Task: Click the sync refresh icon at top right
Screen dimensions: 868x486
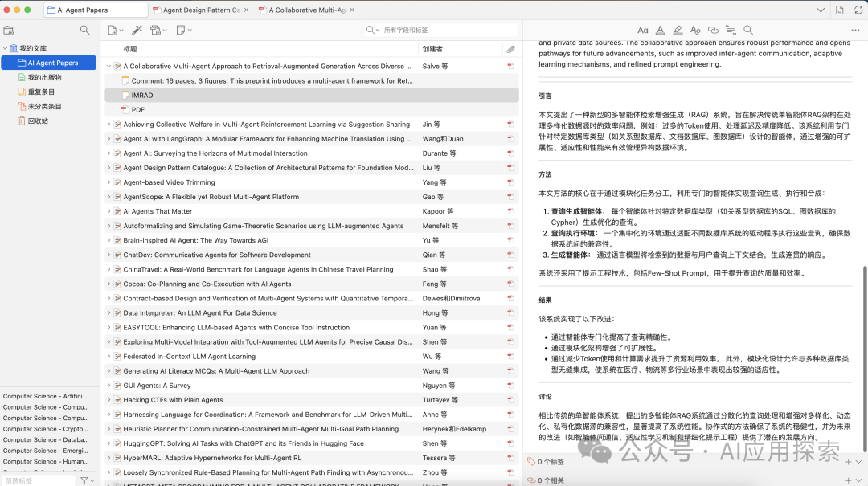Action: 858,10
